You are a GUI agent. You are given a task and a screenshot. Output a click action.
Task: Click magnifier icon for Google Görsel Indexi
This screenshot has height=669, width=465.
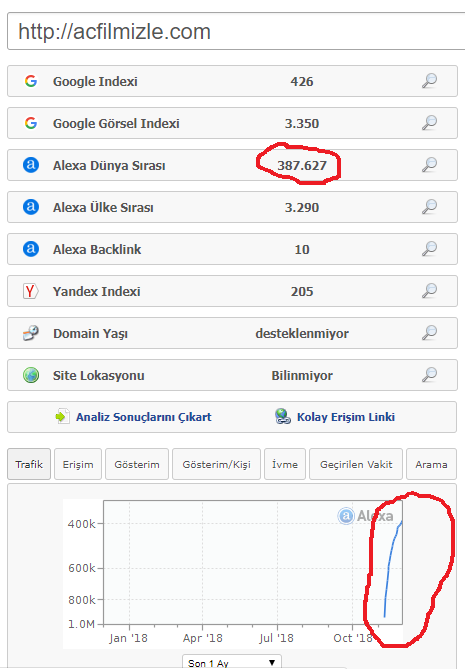pyautogui.click(x=430, y=122)
